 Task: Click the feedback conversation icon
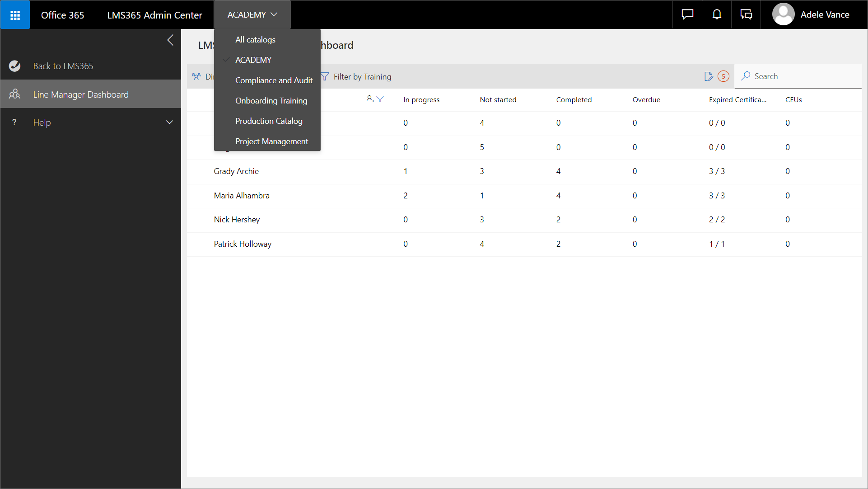click(x=746, y=15)
